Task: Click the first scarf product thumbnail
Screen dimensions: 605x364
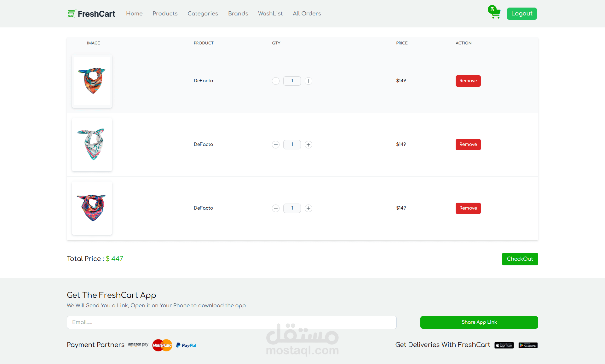Action: point(92,81)
